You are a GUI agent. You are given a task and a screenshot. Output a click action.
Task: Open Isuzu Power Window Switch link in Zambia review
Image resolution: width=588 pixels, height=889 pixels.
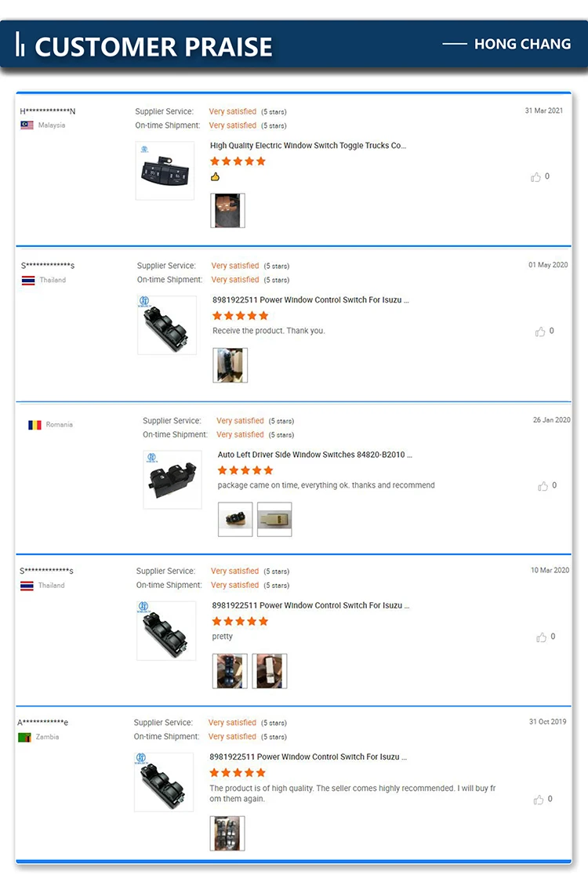point(308,757)
